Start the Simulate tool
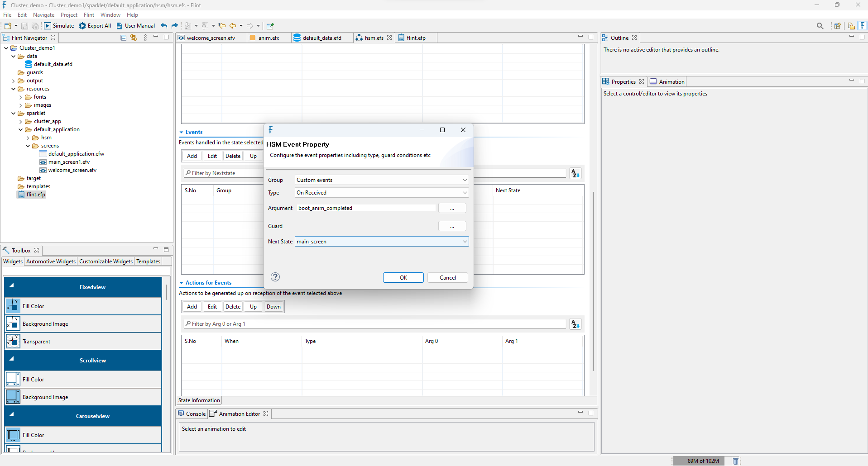Image resolution: width=868 pixels, height=466 pixels. click(x=59, y=26)
